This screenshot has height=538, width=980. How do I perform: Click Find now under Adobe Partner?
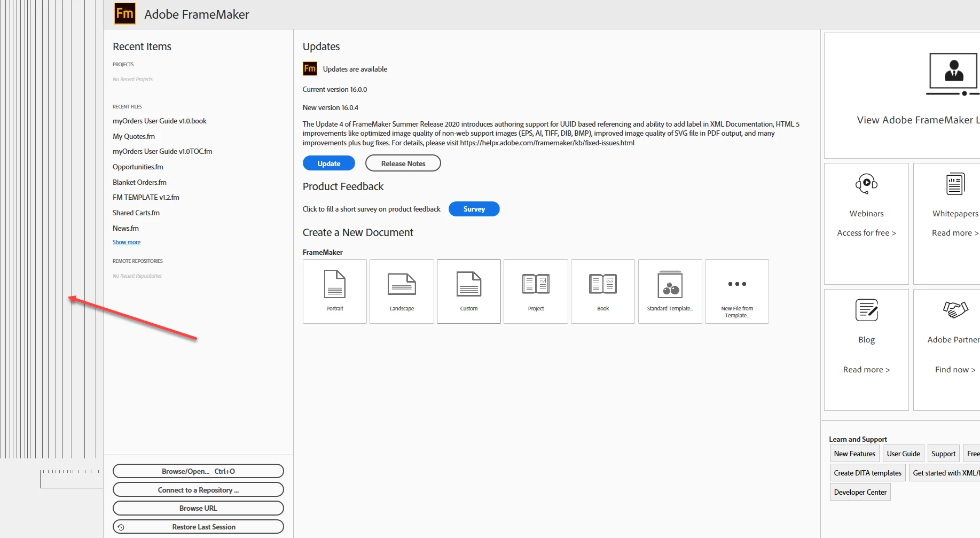pos(955,370)
